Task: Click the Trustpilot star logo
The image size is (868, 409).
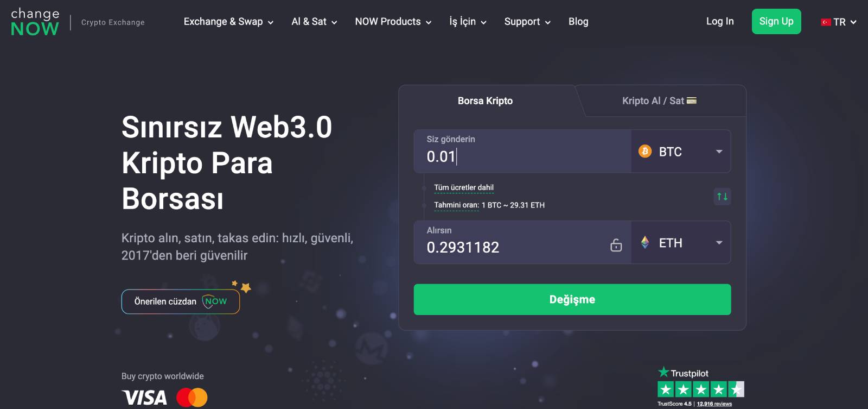Action: 663,372
